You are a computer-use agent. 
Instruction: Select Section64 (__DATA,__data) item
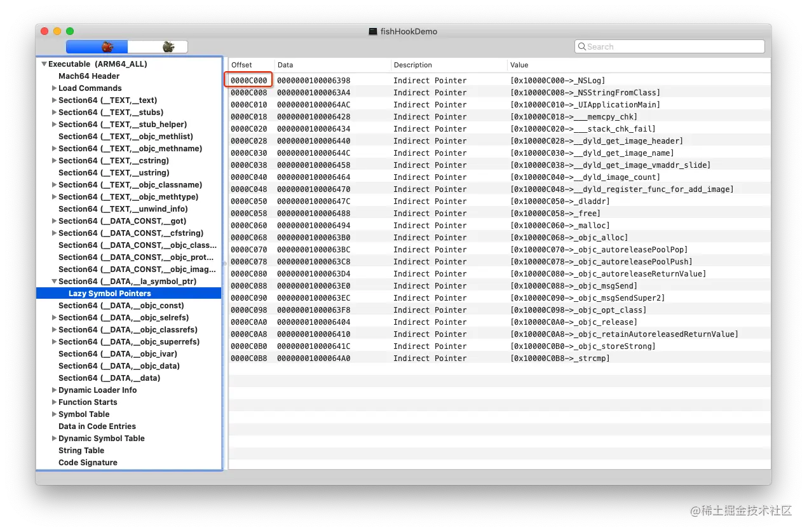tap(109, 378)
